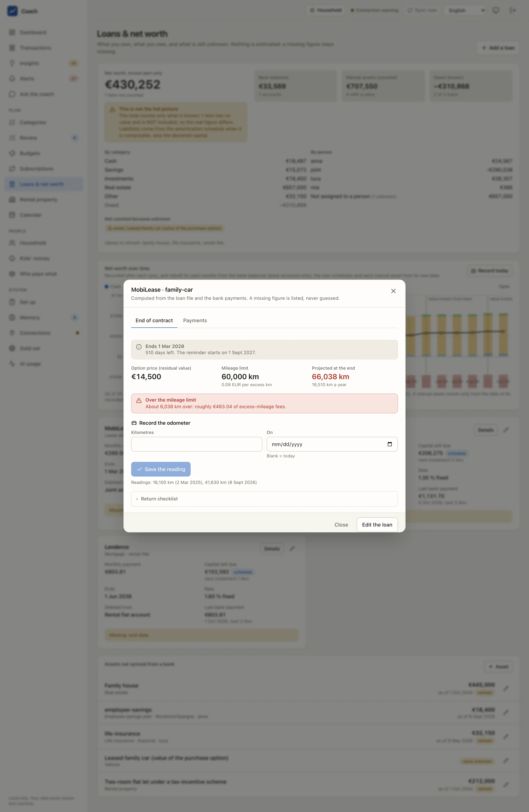The width and height of the screenshot is (529, 812).
Task: Click the warning triangle in mileage alert
Action: [x=139, y=400]
